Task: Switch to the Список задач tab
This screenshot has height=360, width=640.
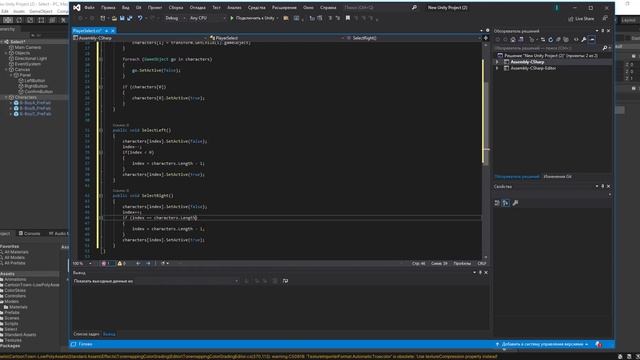Action: tap(86, 334)
